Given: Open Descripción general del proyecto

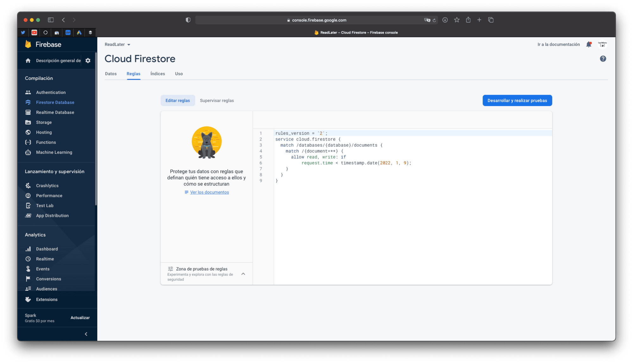Looking at the screenshot, I should pyautogui.click(x=58, y=60).
